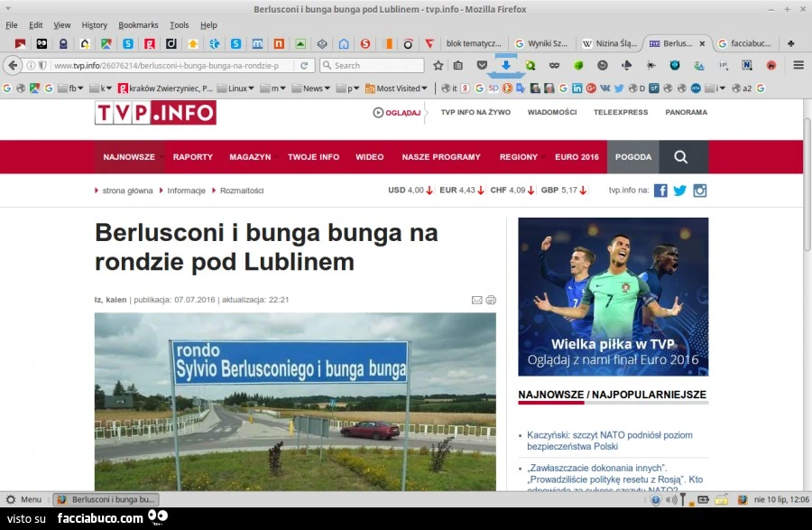Open the 'Rozmaitości' breadcrumb link
This screenshot has height=530, width=812.
coord(242,191)
